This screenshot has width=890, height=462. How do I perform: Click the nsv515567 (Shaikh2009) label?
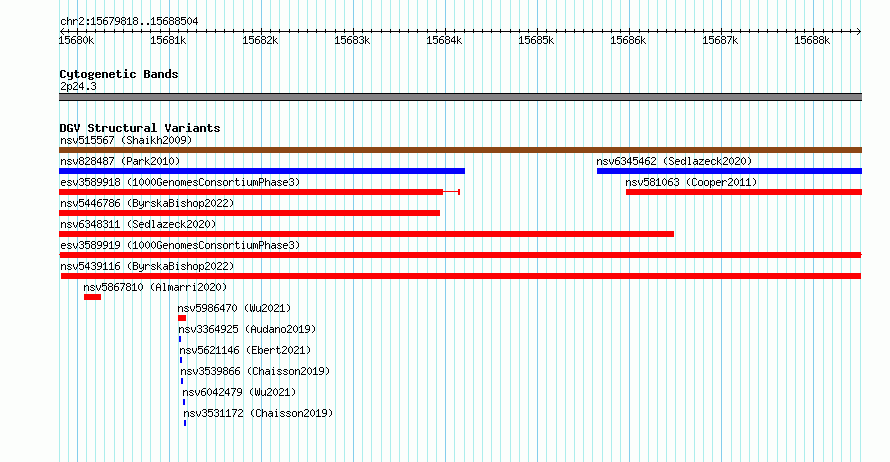point(126,140)
